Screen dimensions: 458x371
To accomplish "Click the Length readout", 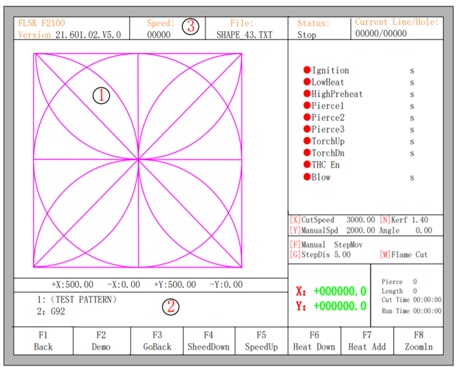I will tap(399, 291).
